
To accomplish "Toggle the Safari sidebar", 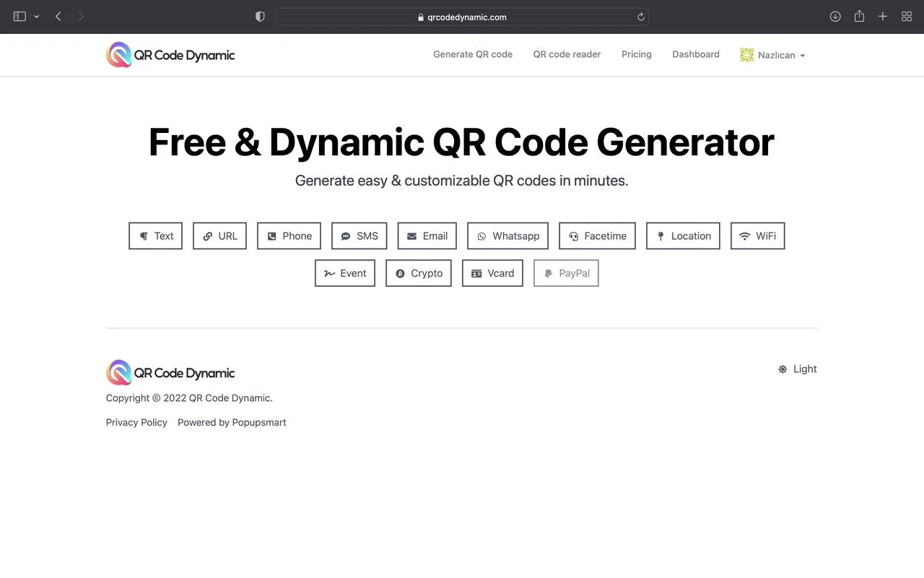I will click(19, 17).
